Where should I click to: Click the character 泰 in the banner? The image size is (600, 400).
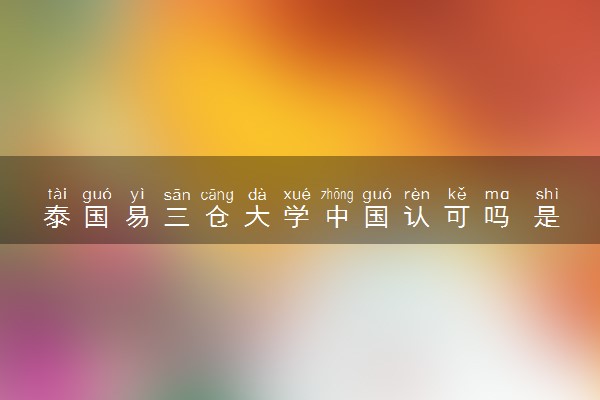[57, 217]
